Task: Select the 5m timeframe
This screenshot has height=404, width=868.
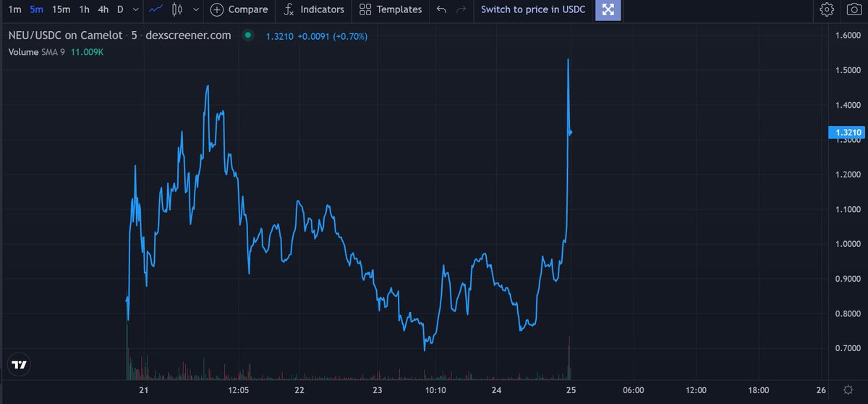Action: click(36, 9)
